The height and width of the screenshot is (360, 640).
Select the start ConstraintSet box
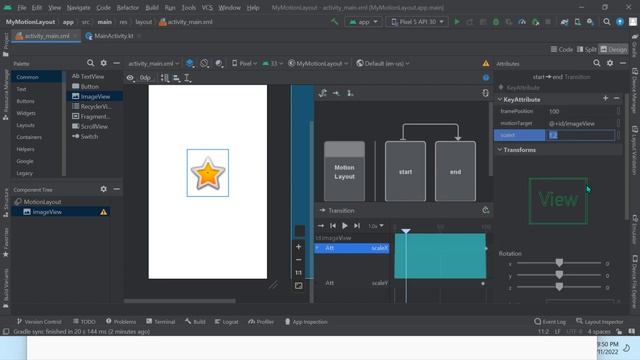coord(405,171)
